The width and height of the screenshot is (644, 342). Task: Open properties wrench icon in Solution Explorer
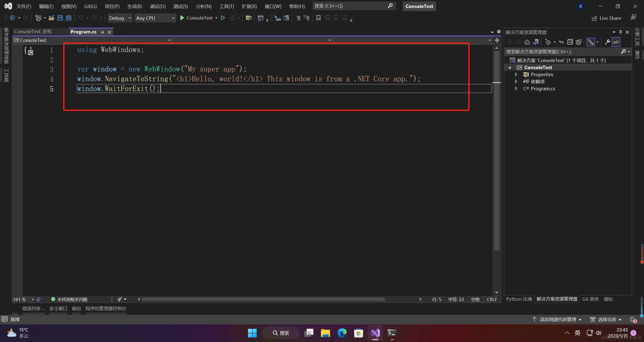pos(607,42)
